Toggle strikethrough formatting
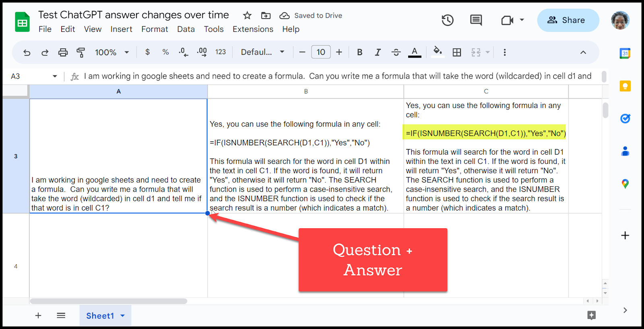The image size is (644, 329). 396,52
